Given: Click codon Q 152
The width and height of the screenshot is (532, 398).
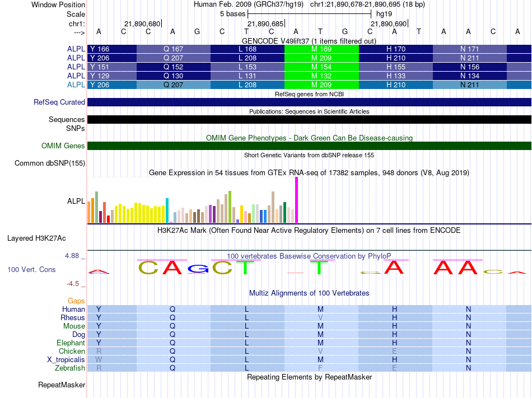Looking at the screenshot, I should pos(174,67).
